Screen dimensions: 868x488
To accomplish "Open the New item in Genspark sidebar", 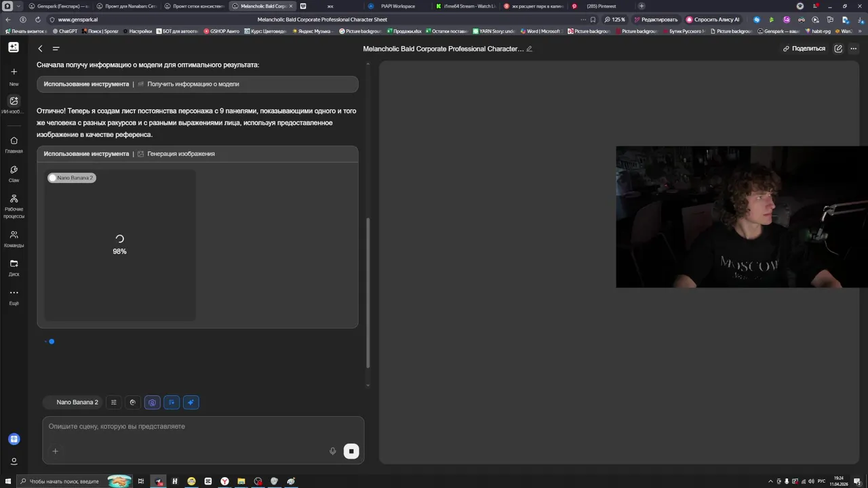I will [x=14, y=77].
